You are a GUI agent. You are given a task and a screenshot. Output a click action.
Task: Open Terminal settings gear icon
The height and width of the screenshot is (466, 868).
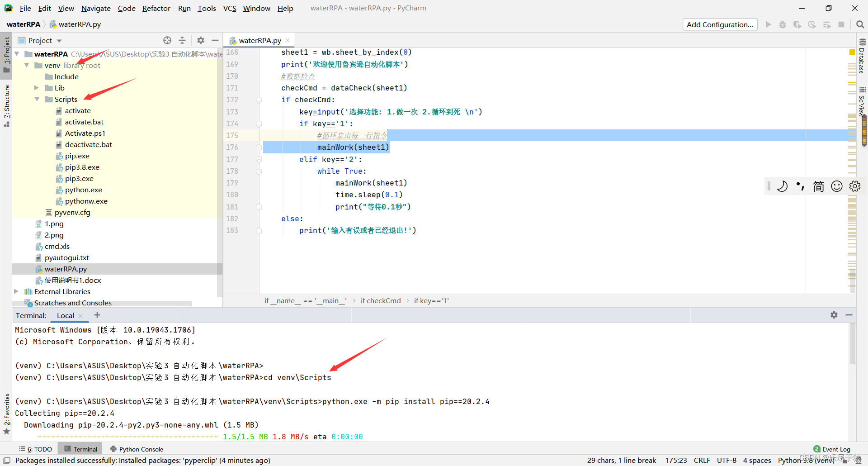834,315
